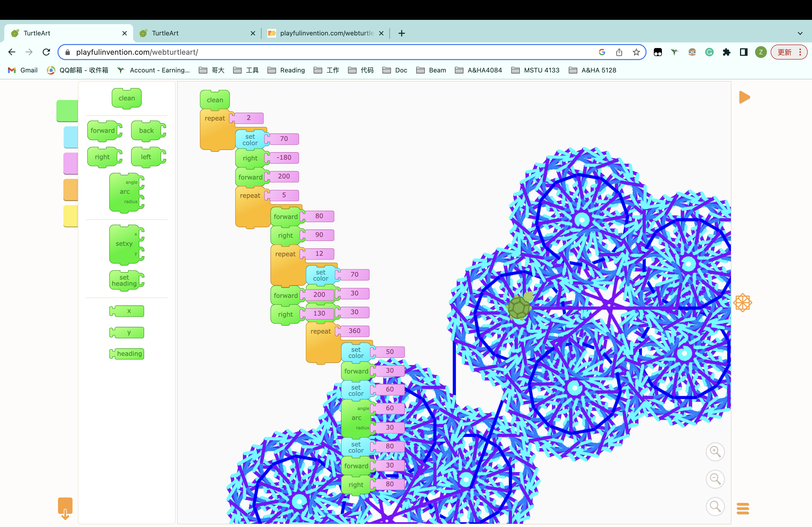Click the orange play run button

coord(744,97)
